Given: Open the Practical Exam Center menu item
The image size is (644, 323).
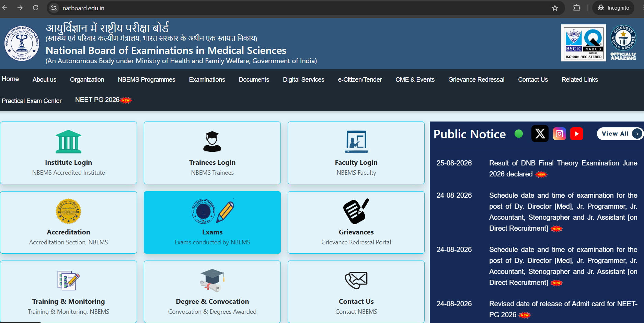Looking at the screenshot, I should (x=32, y=101).
